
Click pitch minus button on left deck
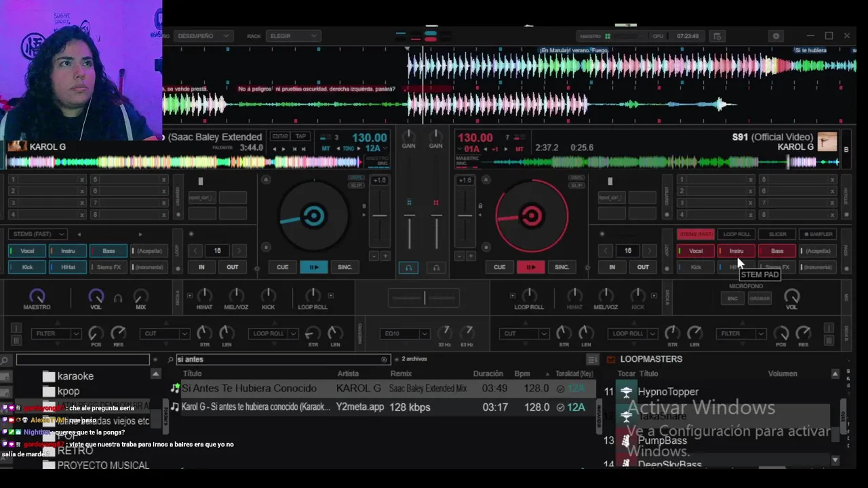point(374,256)
